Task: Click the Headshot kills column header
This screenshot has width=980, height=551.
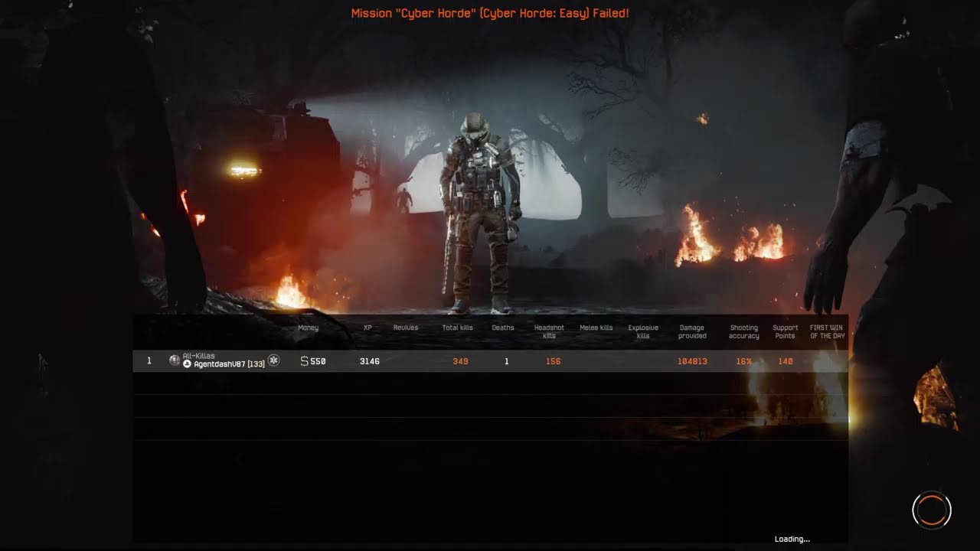Action: [549, 331]
